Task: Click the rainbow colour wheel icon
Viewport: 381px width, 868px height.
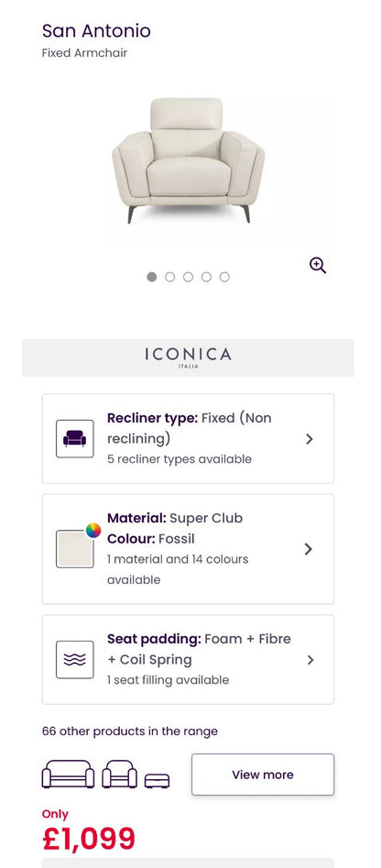Action: (93, 531)
